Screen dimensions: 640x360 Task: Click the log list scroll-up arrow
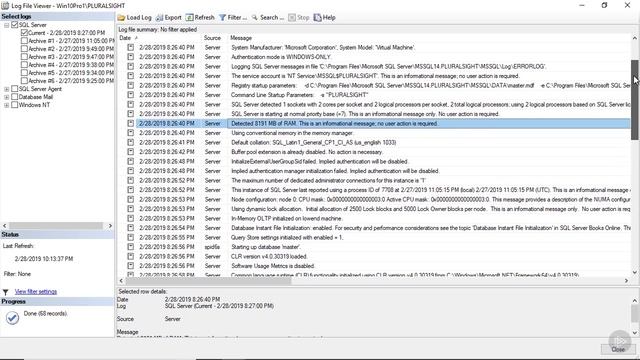point(635,38)
